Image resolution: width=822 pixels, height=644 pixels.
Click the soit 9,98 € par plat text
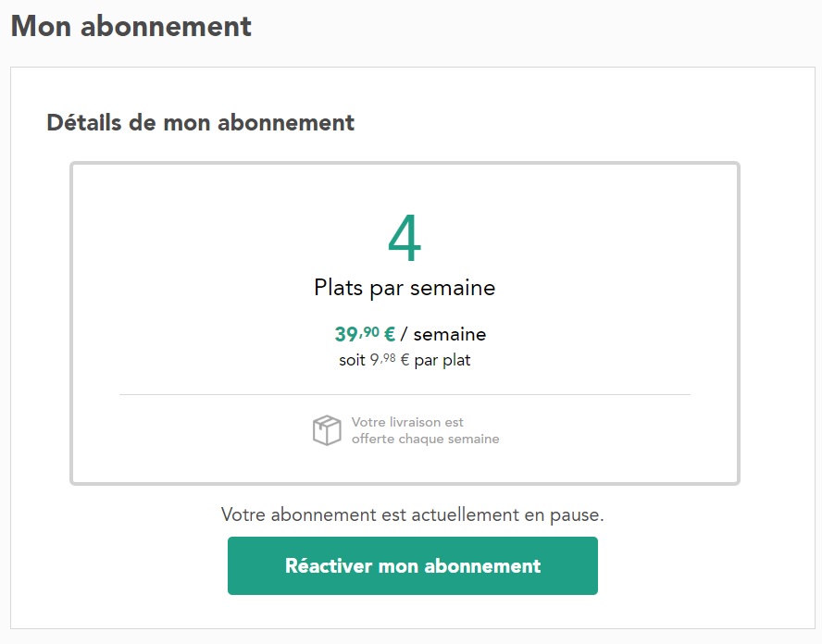(405, 360)
